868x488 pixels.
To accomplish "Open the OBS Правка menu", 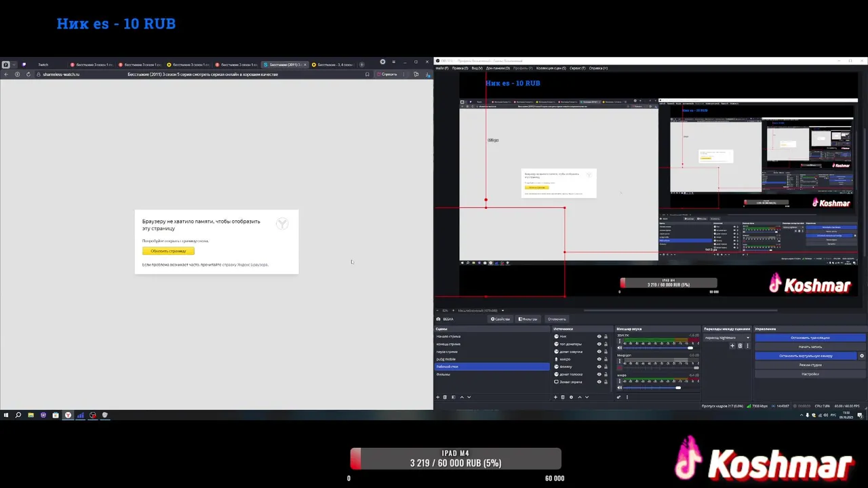I will pyautogui.click(x=460, y=68).
